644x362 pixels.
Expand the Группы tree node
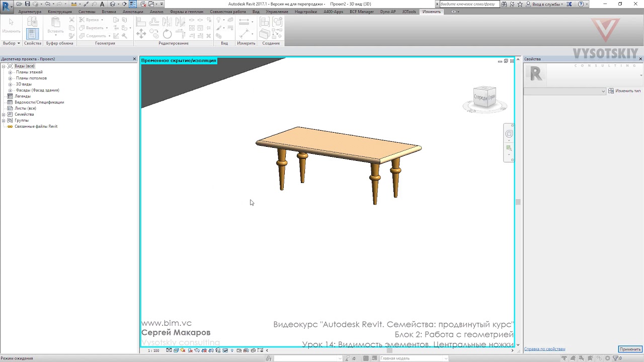point(4,121)
